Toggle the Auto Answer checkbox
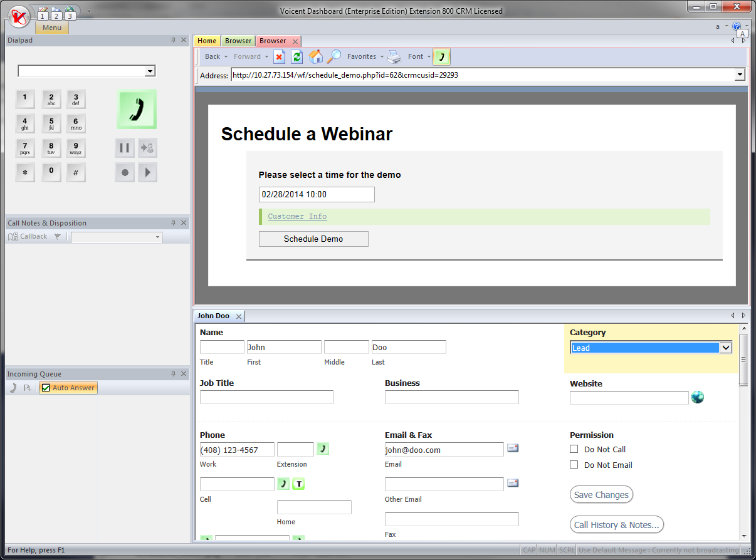The height and width of the screenshot is (560, 756). pos(46,388)
